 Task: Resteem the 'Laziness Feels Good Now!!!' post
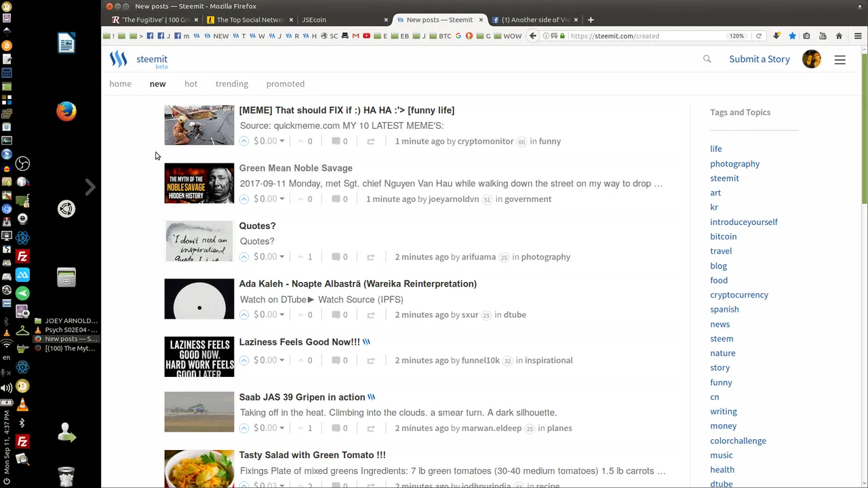coord(371,361)
